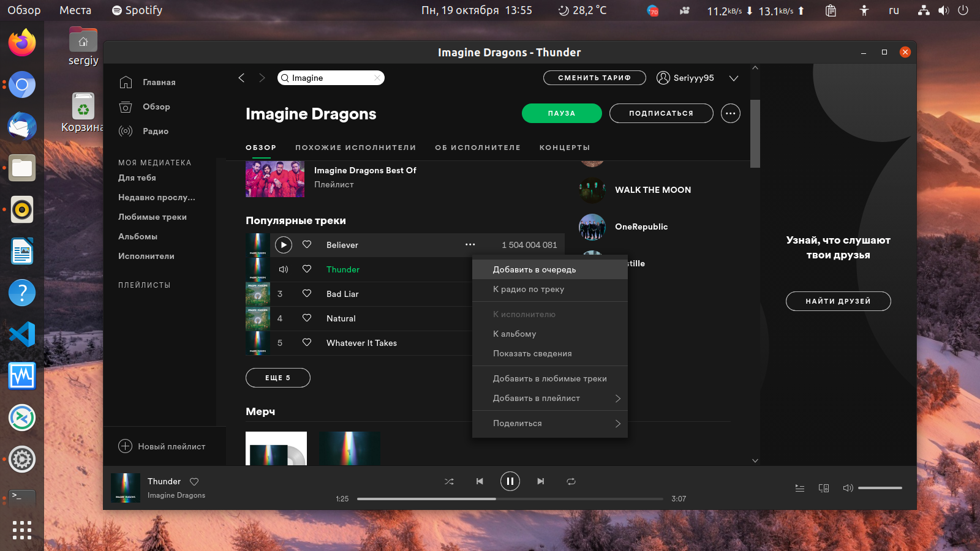Open the artist more options ellipsis
The width and height of the screenshot is (980, 551).
[x=730, y=113]
